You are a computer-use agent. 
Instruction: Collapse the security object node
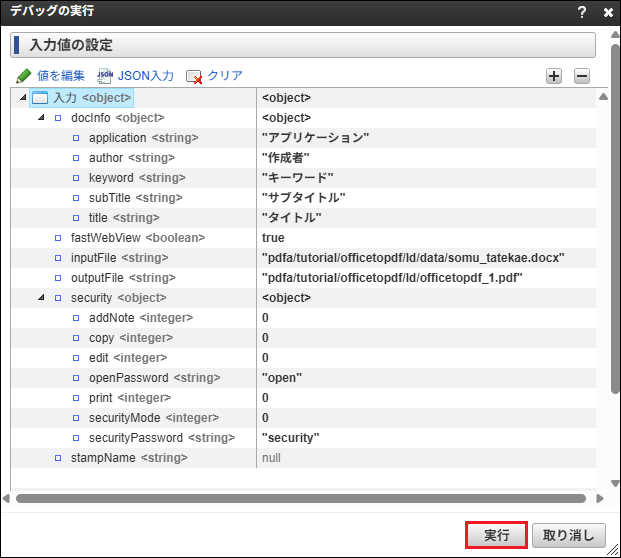tap(41, 298)
